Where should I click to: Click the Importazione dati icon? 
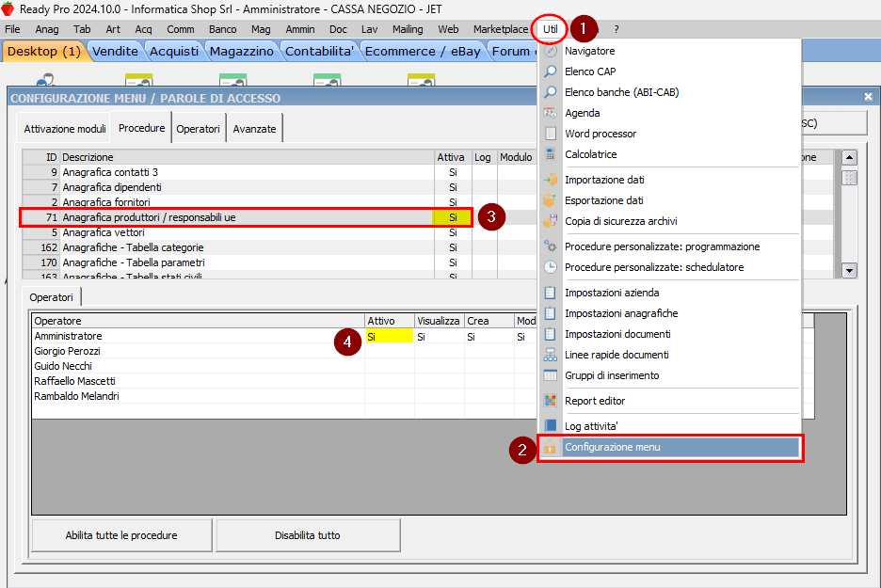551,180
